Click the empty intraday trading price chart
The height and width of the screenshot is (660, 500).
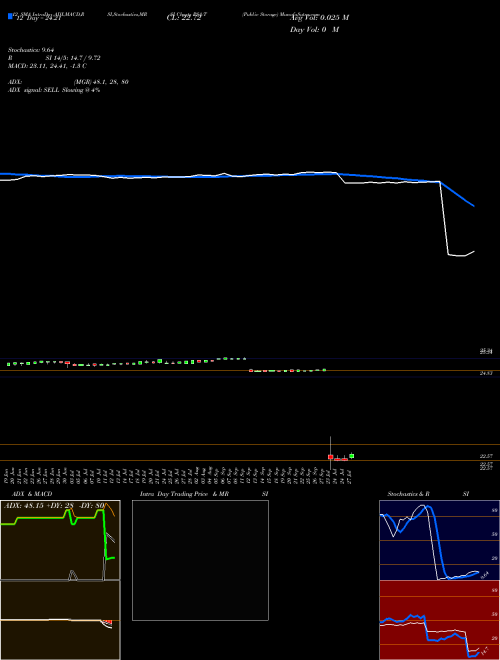(200, 560)
